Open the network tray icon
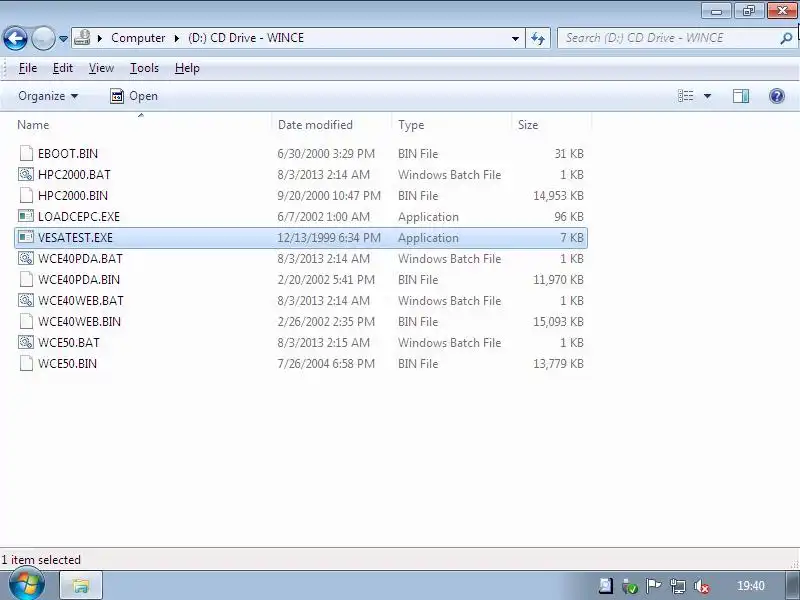Viewport: 800px width, 600px height. (678, 586)
